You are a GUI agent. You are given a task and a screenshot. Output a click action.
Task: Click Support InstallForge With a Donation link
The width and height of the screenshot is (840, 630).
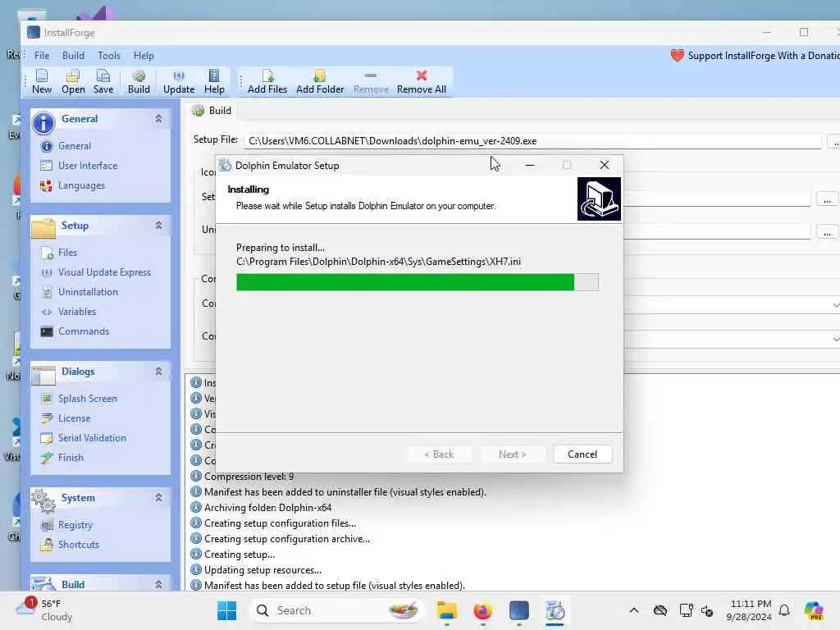(755, 56)
